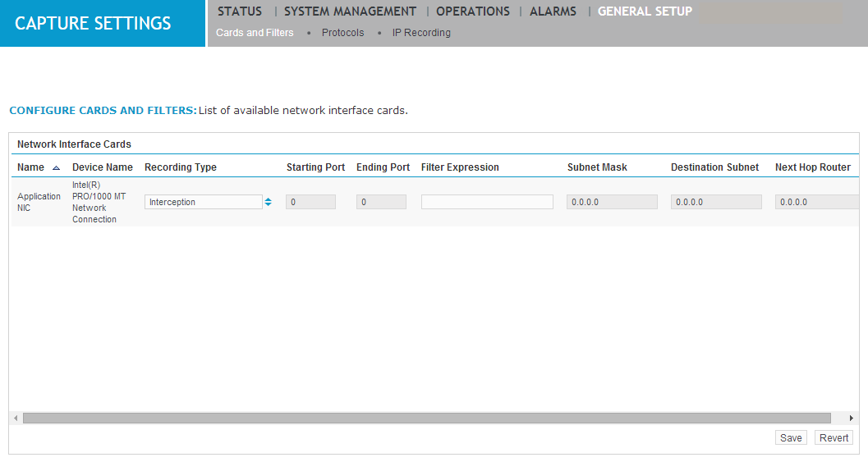Click the horizontal scrollbar thumb
The image size is (868, 462).
(427, 418)
